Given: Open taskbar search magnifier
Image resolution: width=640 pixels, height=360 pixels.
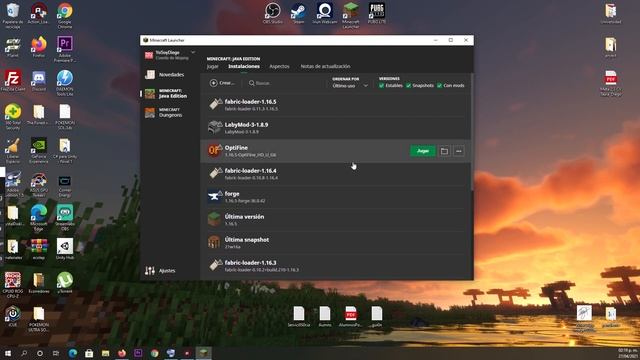Looking at the screenshot, I should [24, 353].
